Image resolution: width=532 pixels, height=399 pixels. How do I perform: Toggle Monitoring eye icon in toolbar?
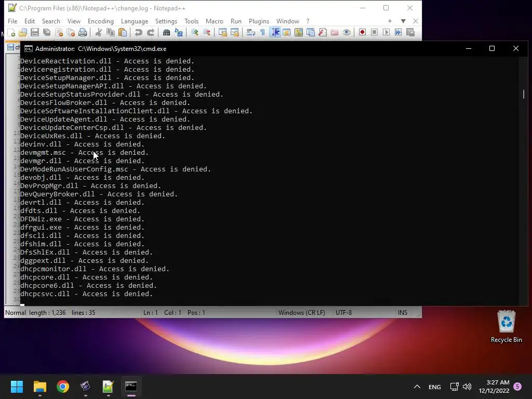tap(347, 32)
